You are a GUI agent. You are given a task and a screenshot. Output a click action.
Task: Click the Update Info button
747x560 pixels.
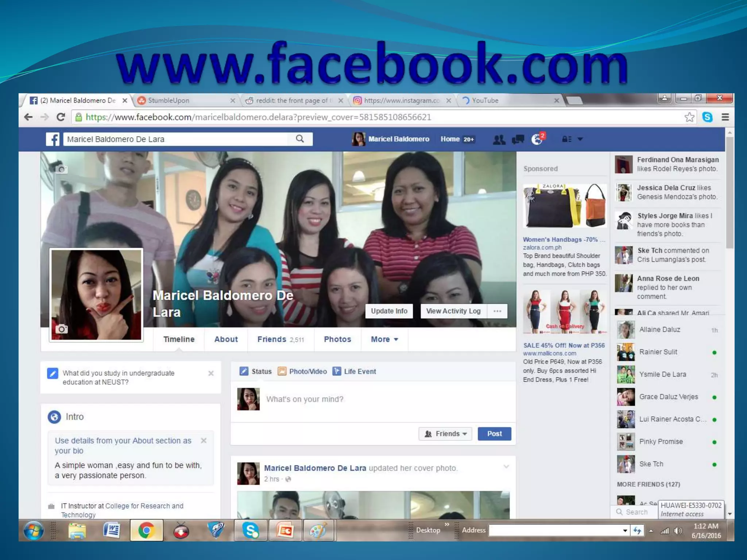click(389, 311)
